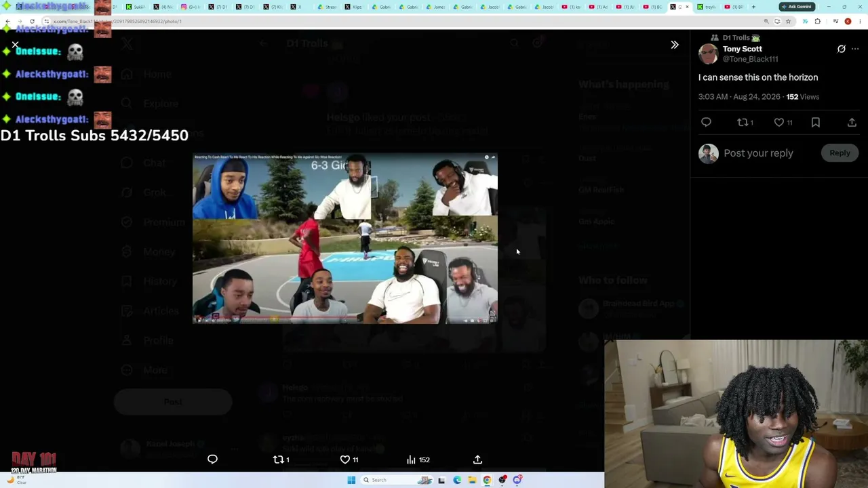Click the Reply button
This screenshot has height=488, width=868.
click(x=840, y=153)
